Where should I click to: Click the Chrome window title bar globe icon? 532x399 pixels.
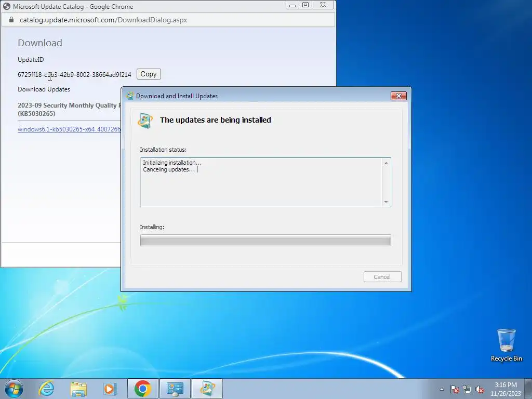coord(7,6)
